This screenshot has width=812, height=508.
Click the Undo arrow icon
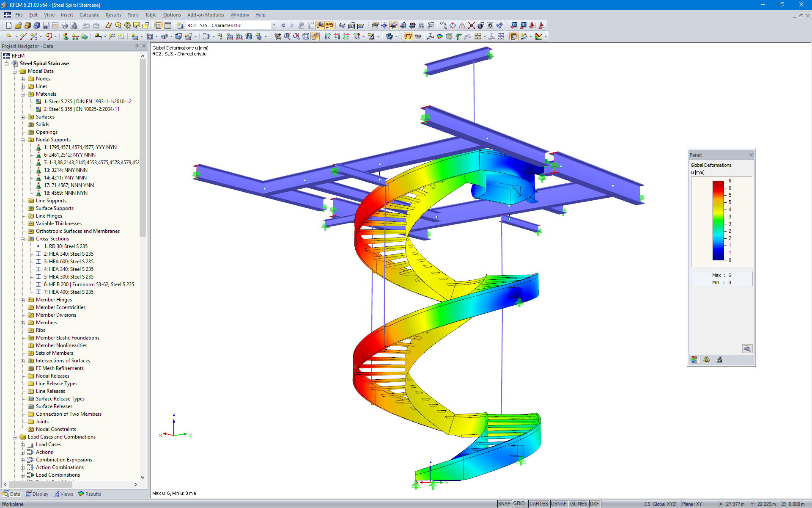[86, 25]
